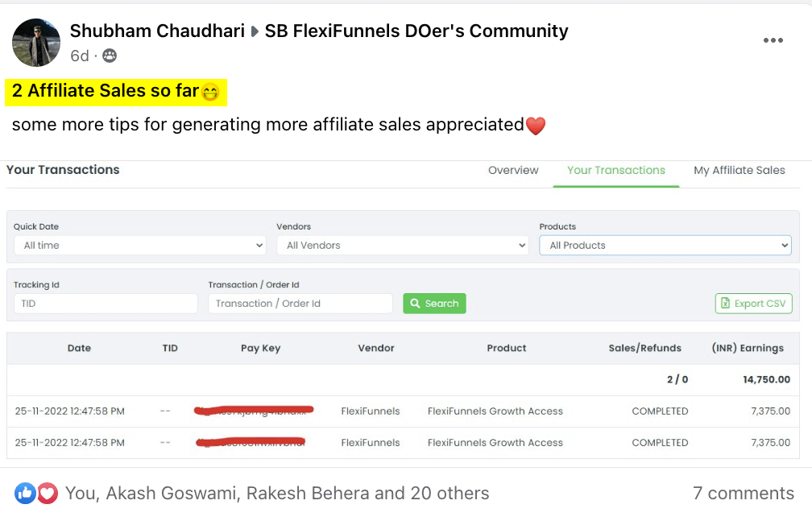The width and height of the screenshot is (812, 517).
Task: Click the Export CSV spreadsheet icon
Action: click(726, 304)
